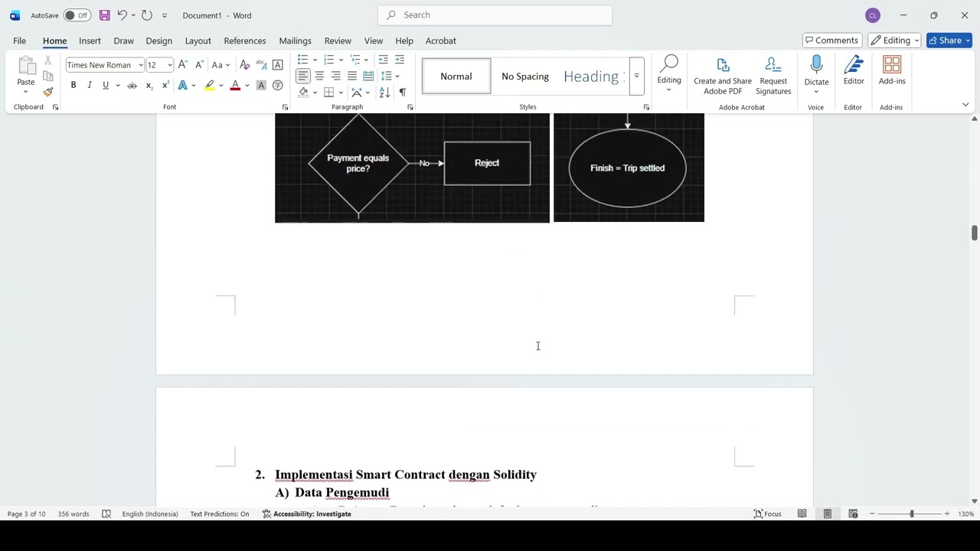Click Create and Share Adobe PDF icon
Image resolution: width=980 pixels, height=551 pixels.
click(x=723, y=65)
